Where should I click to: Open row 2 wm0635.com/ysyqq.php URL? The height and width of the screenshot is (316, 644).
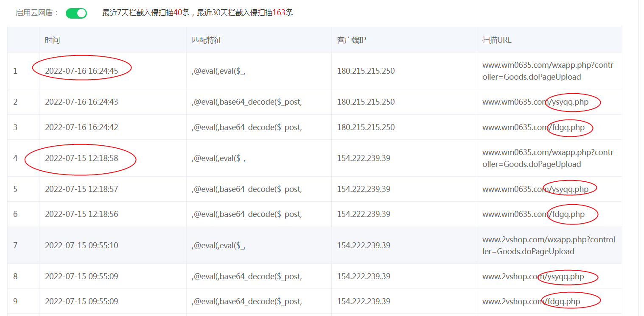535,102
